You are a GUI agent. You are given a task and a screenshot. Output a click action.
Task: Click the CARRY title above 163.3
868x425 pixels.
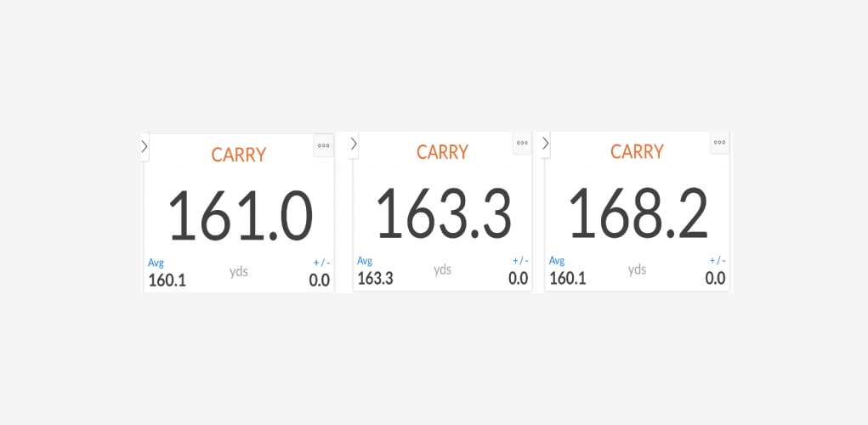pos(442,152)
